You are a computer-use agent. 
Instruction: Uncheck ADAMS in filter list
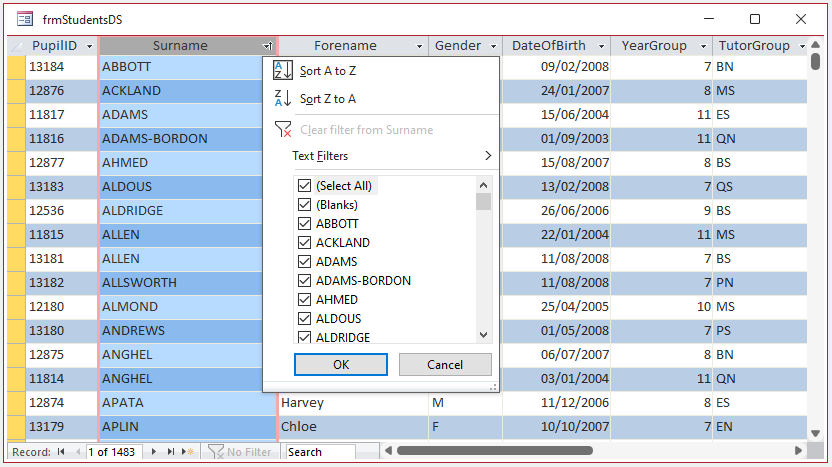click(x=304, y=262)
